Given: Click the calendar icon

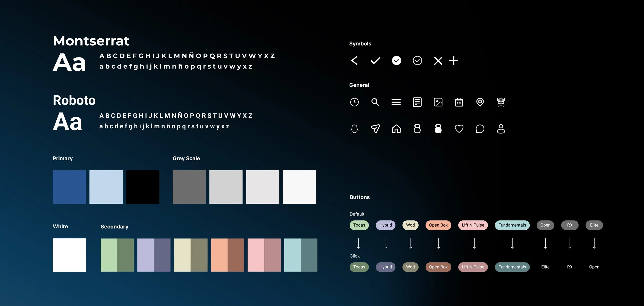Looking at the screenshot, I should point(459,102).
